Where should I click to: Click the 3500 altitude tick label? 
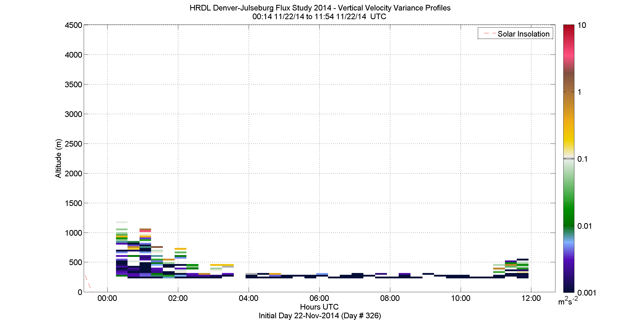[73, 84]
